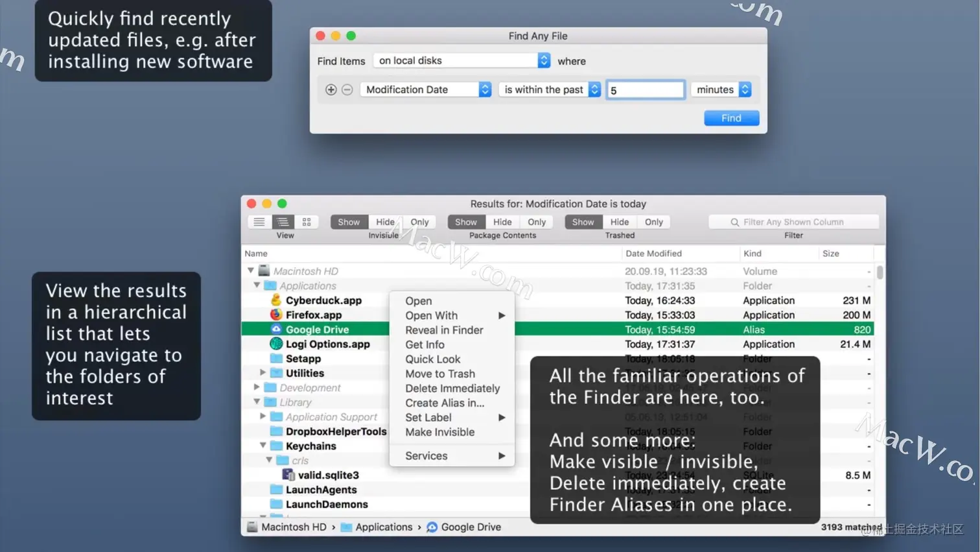Open the Modification Date criterion dropdown
This screenshot has height=552, width=980.
(x=426, y=90)
